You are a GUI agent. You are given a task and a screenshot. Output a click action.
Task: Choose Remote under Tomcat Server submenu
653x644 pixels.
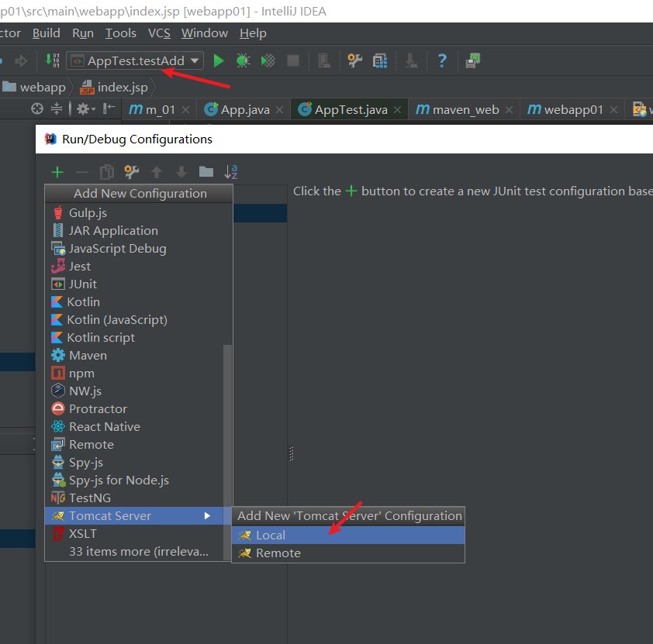point(348,553)
